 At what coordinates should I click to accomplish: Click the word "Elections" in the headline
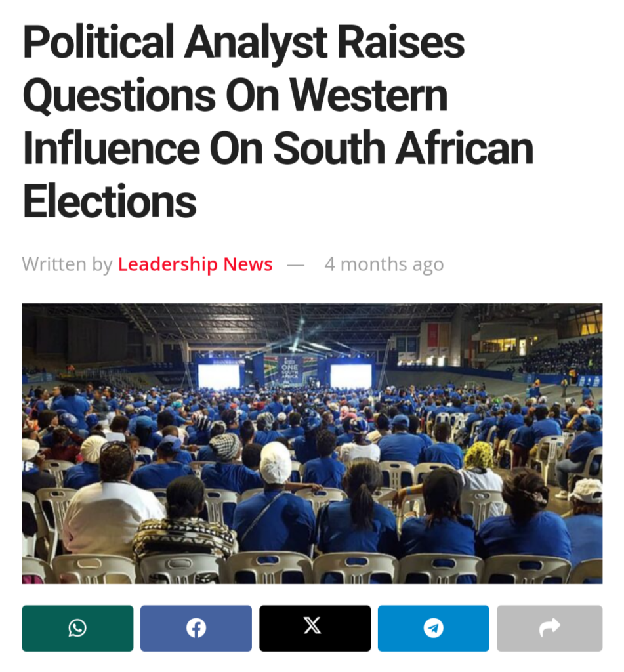[x=110, y=201]
